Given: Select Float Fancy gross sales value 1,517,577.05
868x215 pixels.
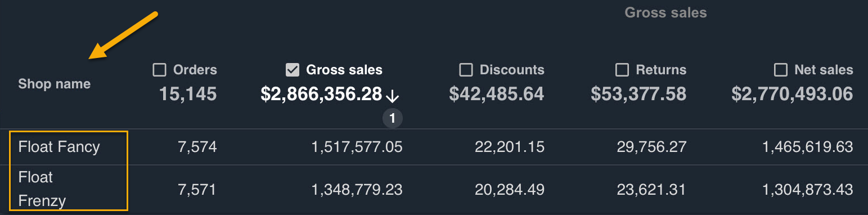Looking at the screenshot, I should coord(357,147).
